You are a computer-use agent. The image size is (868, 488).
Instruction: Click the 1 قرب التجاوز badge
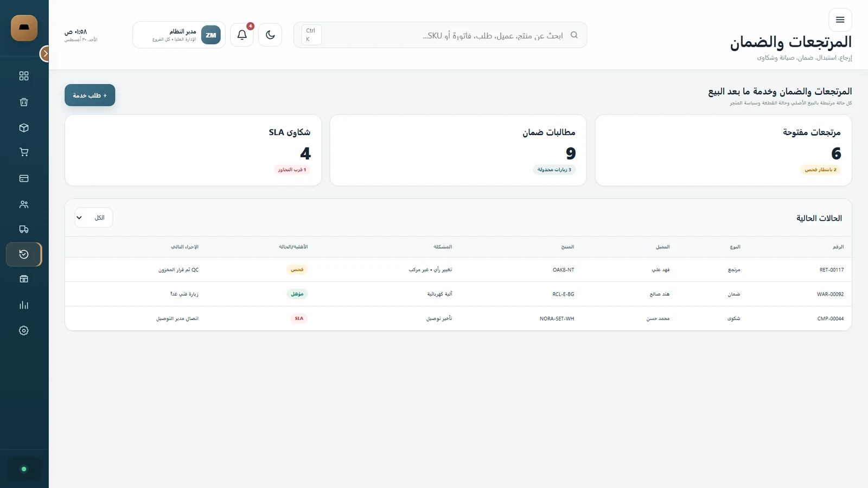point(292,170)
